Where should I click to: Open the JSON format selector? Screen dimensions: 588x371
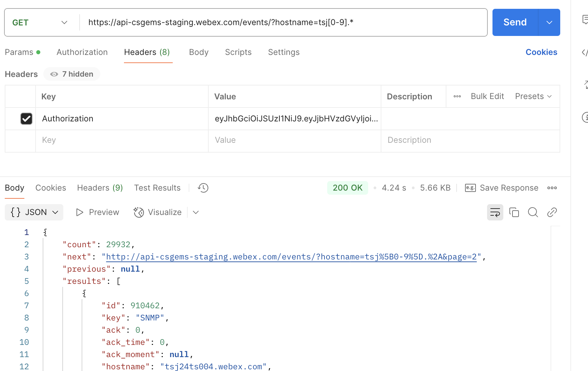34,212
